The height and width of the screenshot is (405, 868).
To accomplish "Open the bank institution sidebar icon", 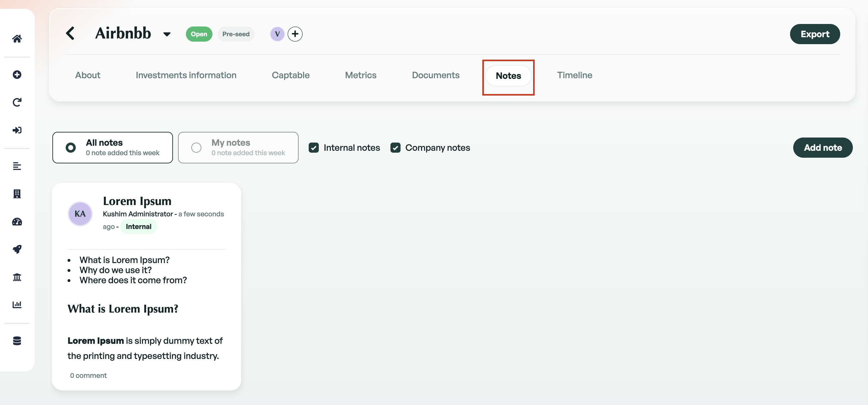I will pyautogui.click(x=17, y=277).
